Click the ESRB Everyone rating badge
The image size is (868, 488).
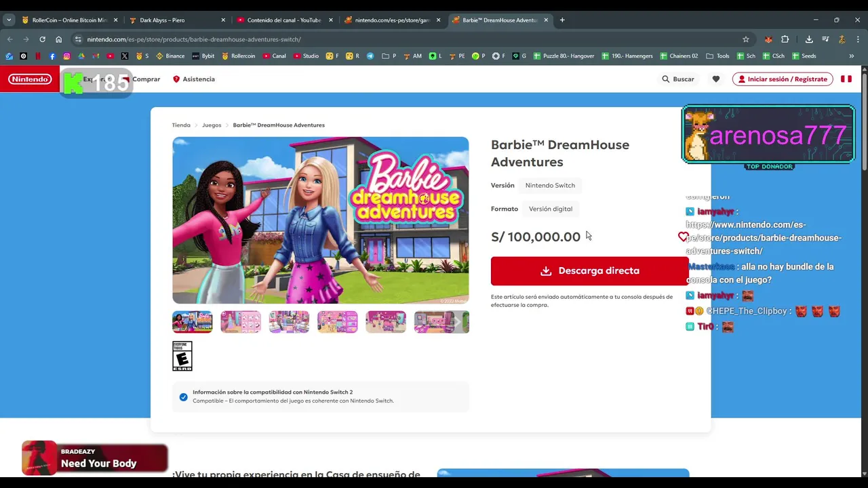point(182,356)
